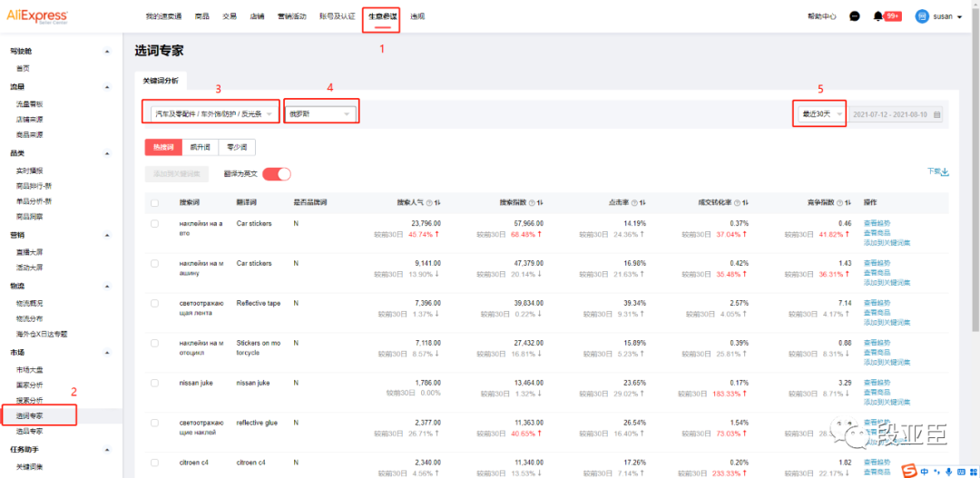980x478 pixels.
Task: Tick checkbox for Reflective tape row
Action: click(x=155, y=304)
